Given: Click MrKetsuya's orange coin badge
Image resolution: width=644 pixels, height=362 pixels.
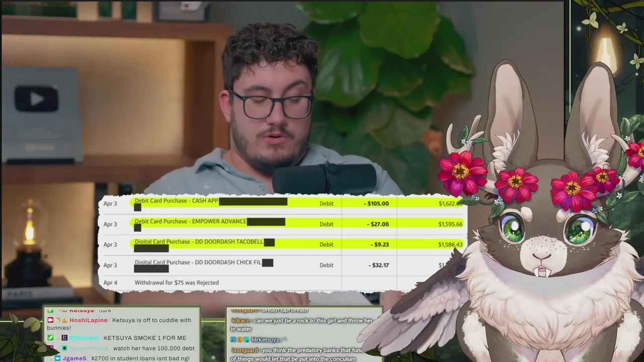Looking at the screenshot, I should click(239, 340).
